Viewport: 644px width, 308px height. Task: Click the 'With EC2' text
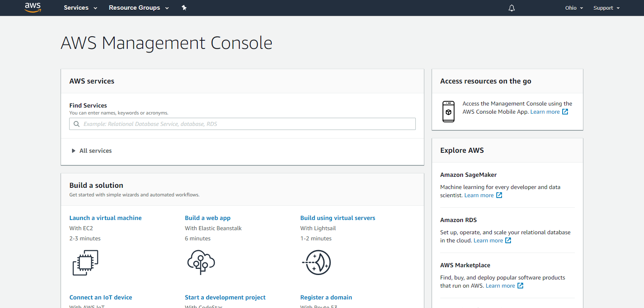pos(81,228)
